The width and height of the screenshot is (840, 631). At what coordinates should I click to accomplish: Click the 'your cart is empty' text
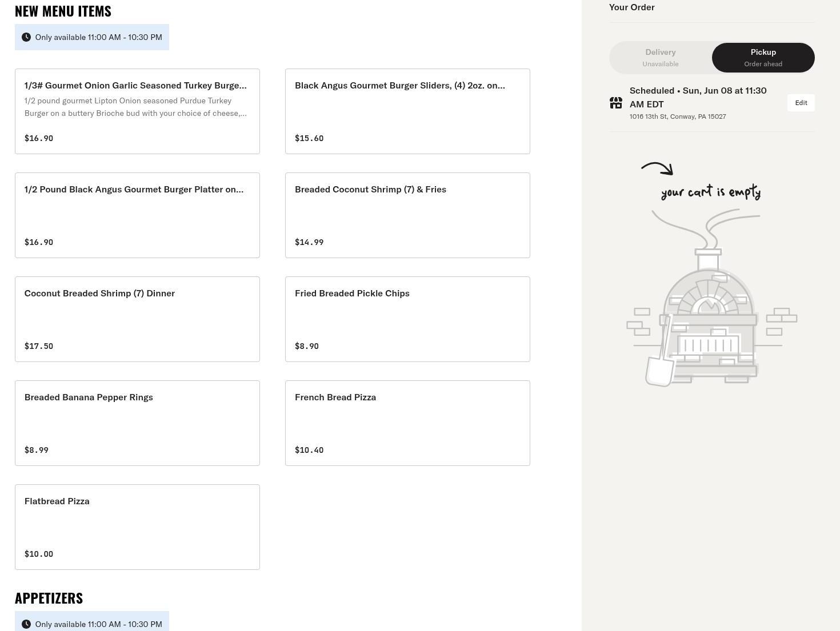tap(711, 192)
